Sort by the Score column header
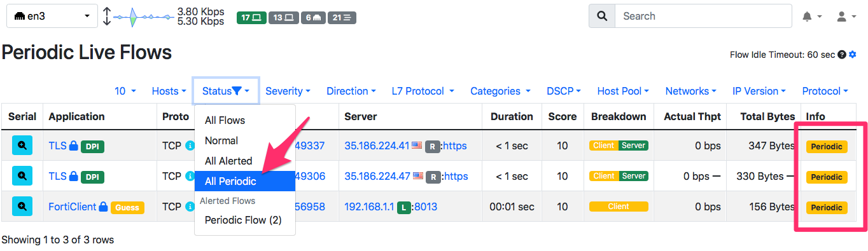This screenshot has width=868, height=251. (563, 116)
